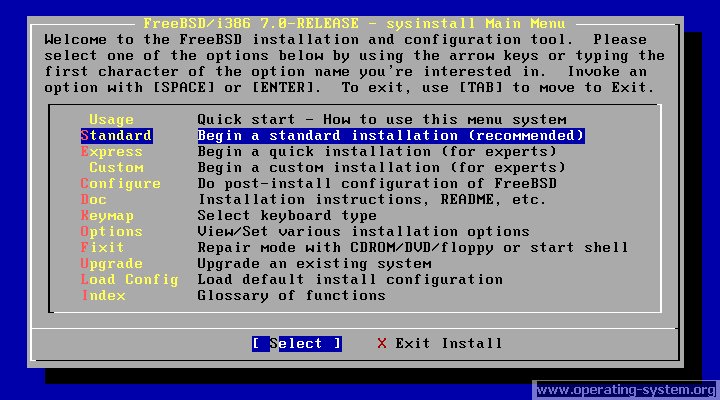Click 'Do post-install configuration of FreeBSD'
The image size is (720, 400).
[x=377, y=184]
